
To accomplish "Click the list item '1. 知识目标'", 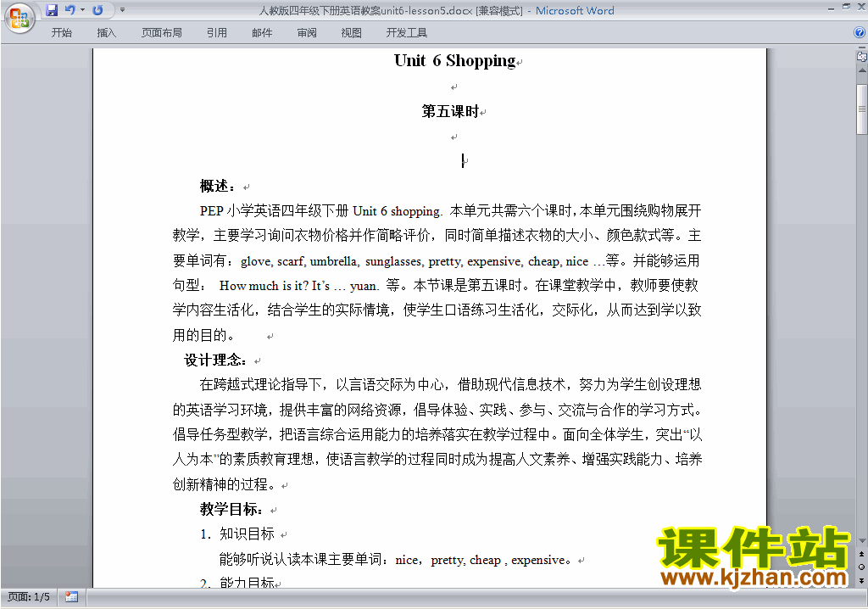I will tap(237, 534).
